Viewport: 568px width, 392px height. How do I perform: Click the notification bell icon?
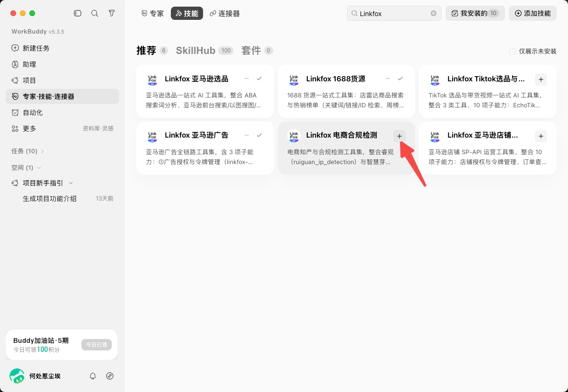[x=93, y=376]
